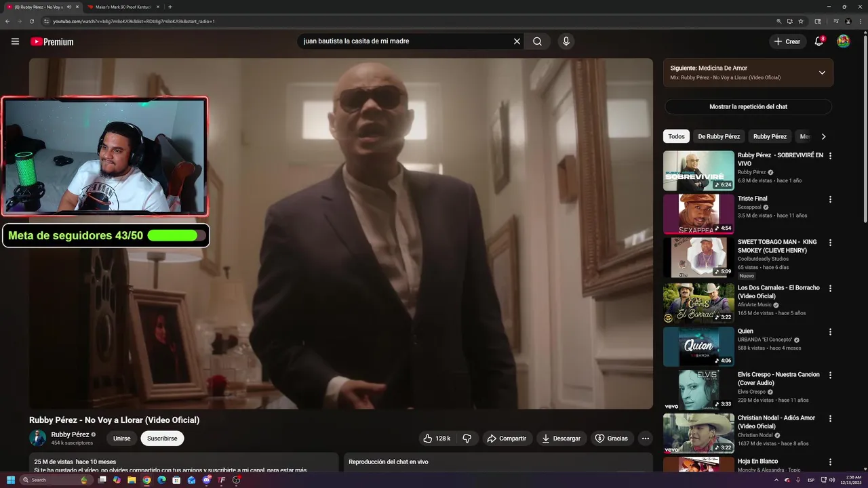Click the browser address bar URL
This screenshot has width=868, height=488.
pos(134,21)
